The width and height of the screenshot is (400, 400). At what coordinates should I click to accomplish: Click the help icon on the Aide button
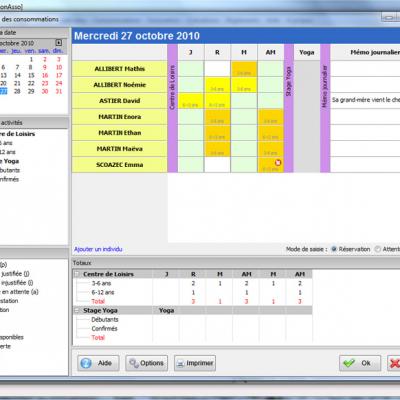[x=86, y=363]
